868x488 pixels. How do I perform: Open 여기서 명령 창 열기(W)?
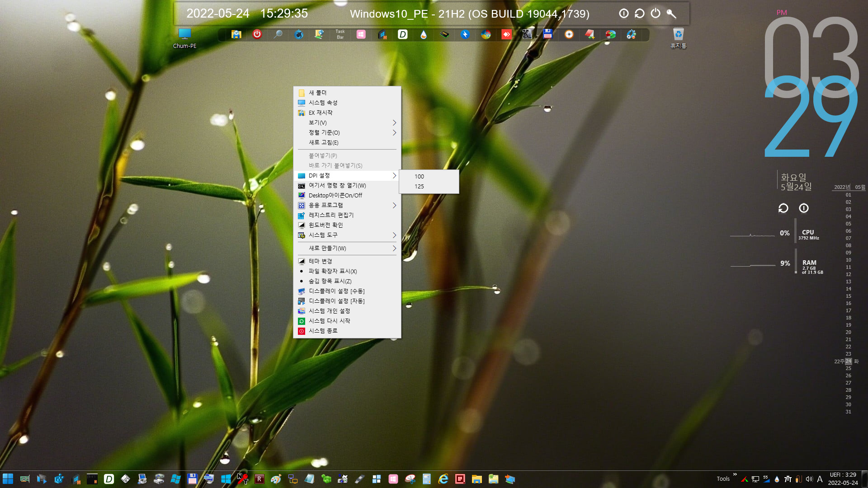(347, 185)
